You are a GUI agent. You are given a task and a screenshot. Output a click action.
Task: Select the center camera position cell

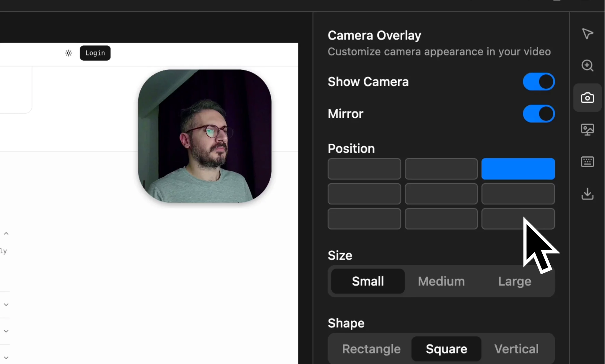click(x=441, y=194)
